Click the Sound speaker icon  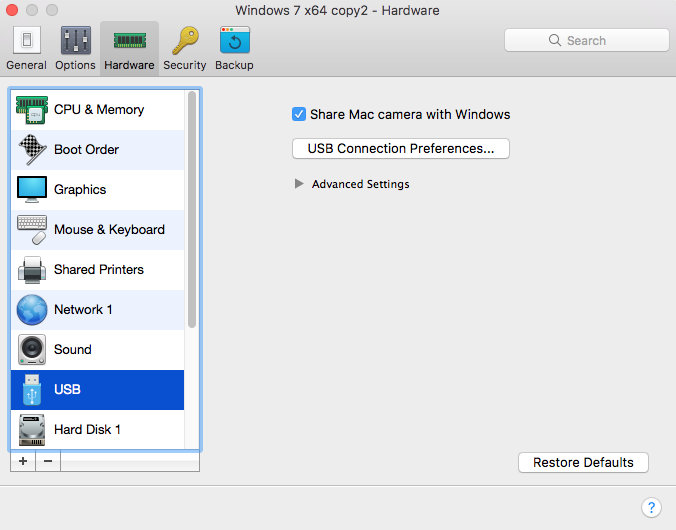coord(32,349)
